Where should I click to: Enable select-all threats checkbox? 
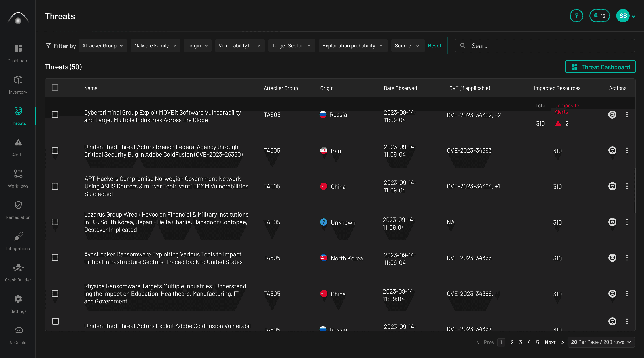(55, 88)
